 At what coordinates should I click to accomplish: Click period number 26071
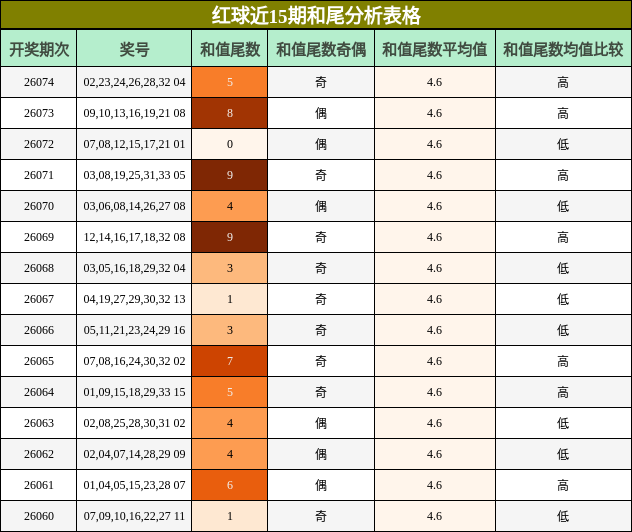click(39, 175)
